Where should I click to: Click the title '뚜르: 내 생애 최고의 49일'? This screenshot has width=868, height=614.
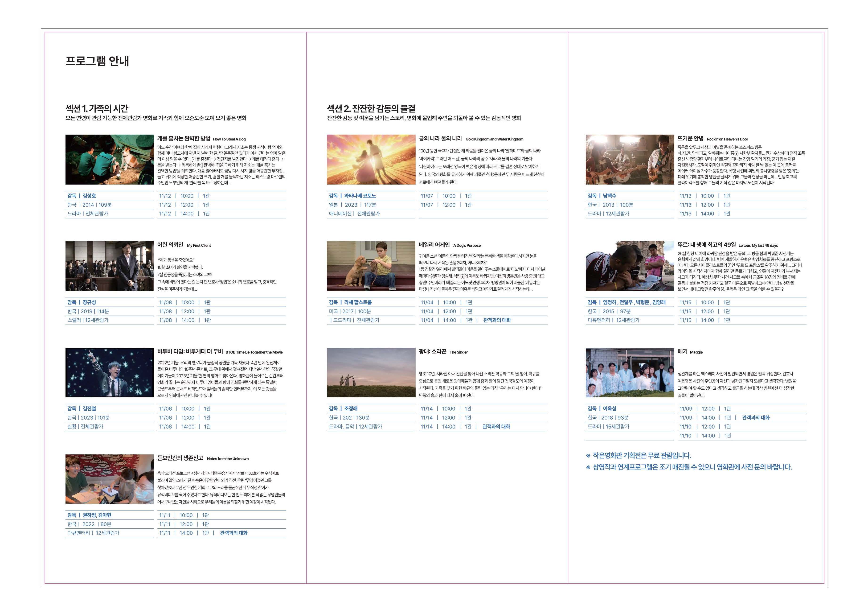(707, 245)
